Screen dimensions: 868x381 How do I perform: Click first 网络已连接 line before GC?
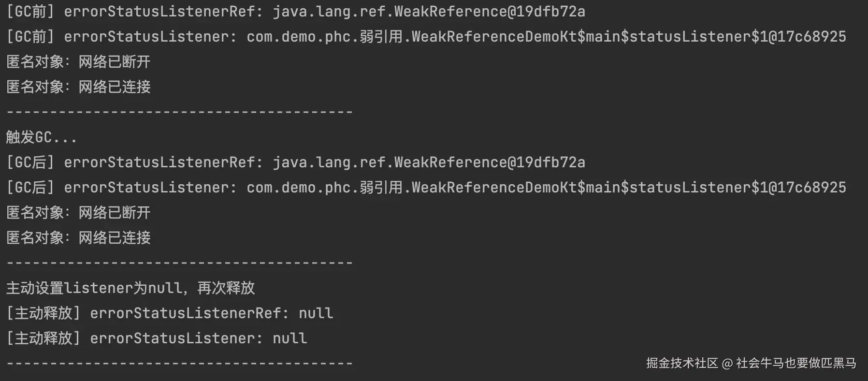[x=78, y=87]
